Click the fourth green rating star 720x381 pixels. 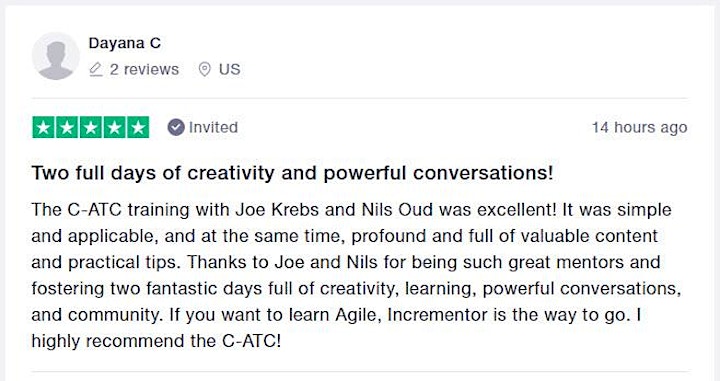114,128
